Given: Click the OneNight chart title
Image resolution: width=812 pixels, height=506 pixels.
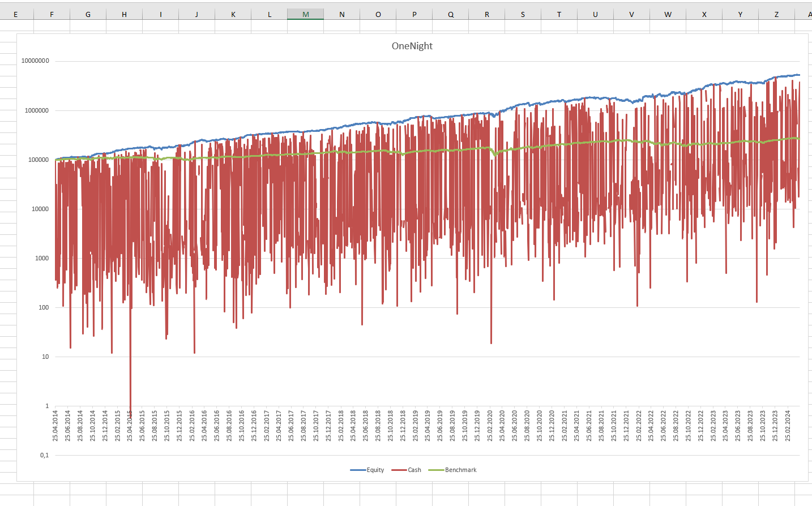Looking at the screenshot, I should pos(412,46).
